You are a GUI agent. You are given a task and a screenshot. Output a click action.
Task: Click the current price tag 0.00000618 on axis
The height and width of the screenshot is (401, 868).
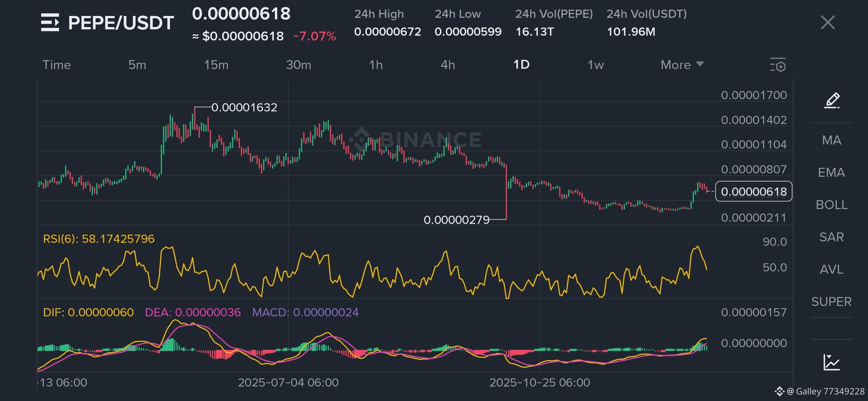pos(754,192)
